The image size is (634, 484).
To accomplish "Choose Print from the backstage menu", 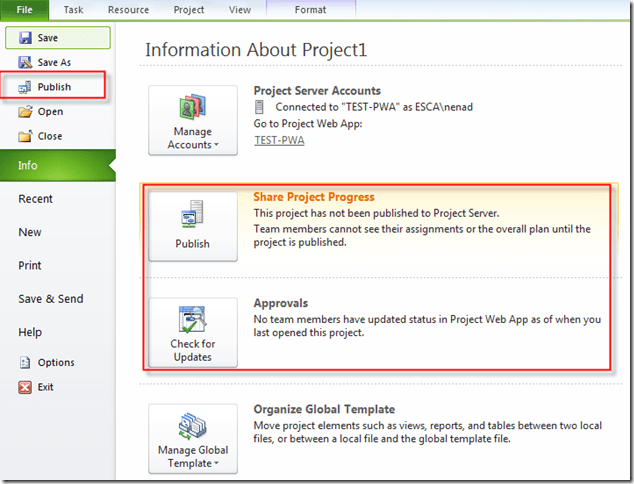I will [x=30, y=266].
